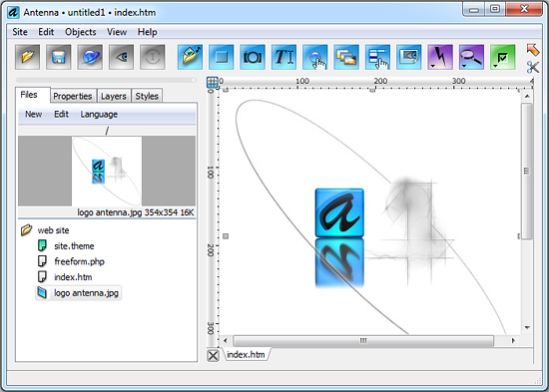Click the open folder toolbar icon
Screen dimensions: 549x392
[x=27, y=57]
